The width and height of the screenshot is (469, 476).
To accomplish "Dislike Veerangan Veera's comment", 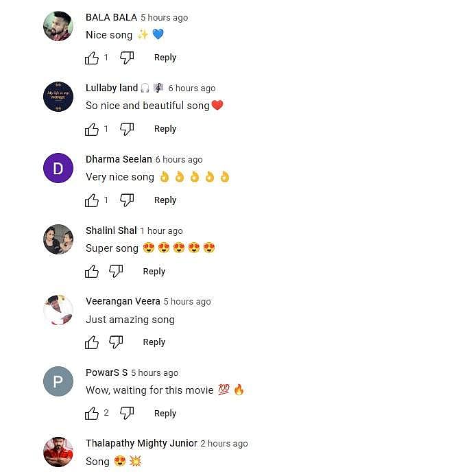I will point(116,343).
